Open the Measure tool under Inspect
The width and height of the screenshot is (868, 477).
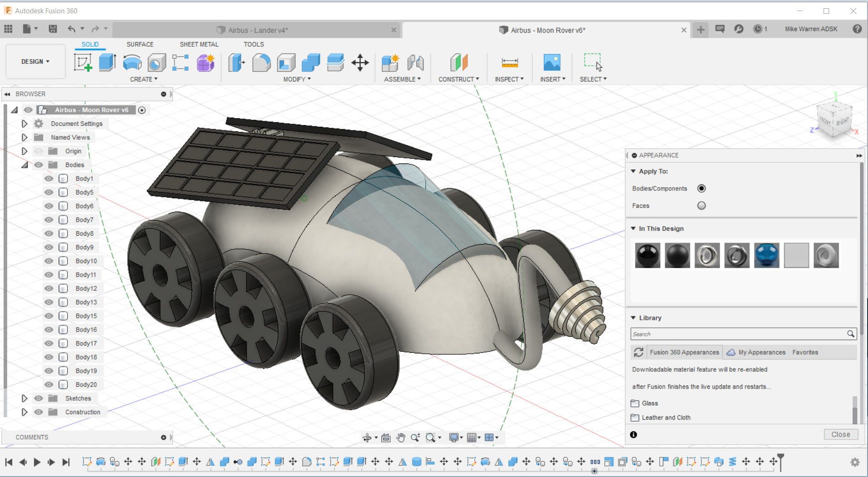click(x=509, y=63)
